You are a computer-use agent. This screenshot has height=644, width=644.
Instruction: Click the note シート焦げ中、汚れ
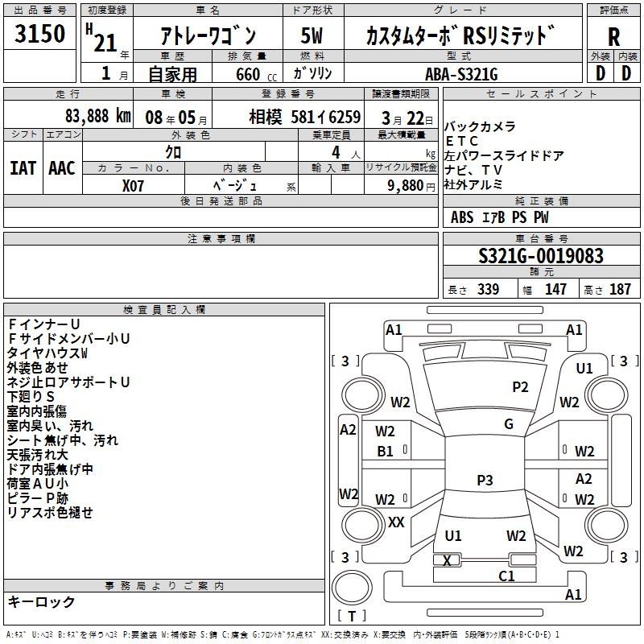tap(63, 440)
